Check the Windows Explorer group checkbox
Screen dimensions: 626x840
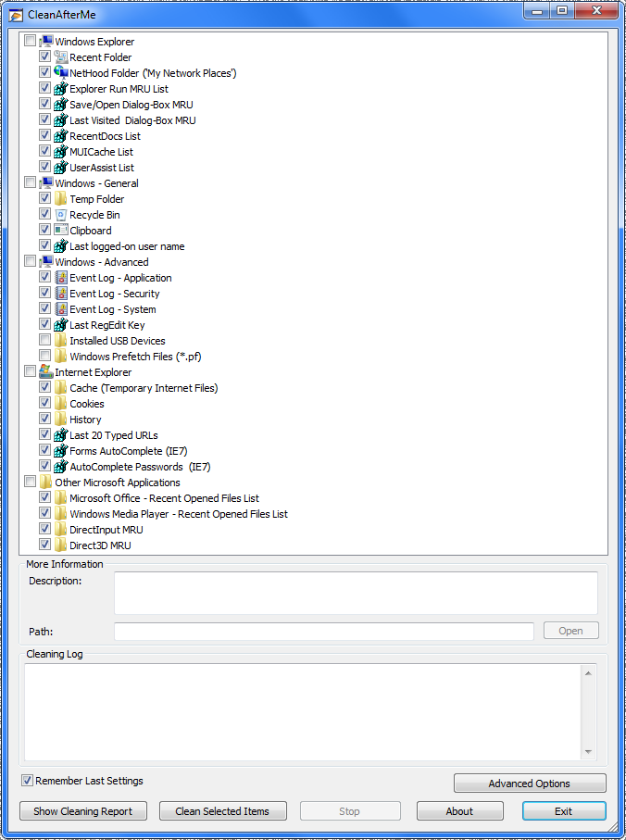(30, 41)
